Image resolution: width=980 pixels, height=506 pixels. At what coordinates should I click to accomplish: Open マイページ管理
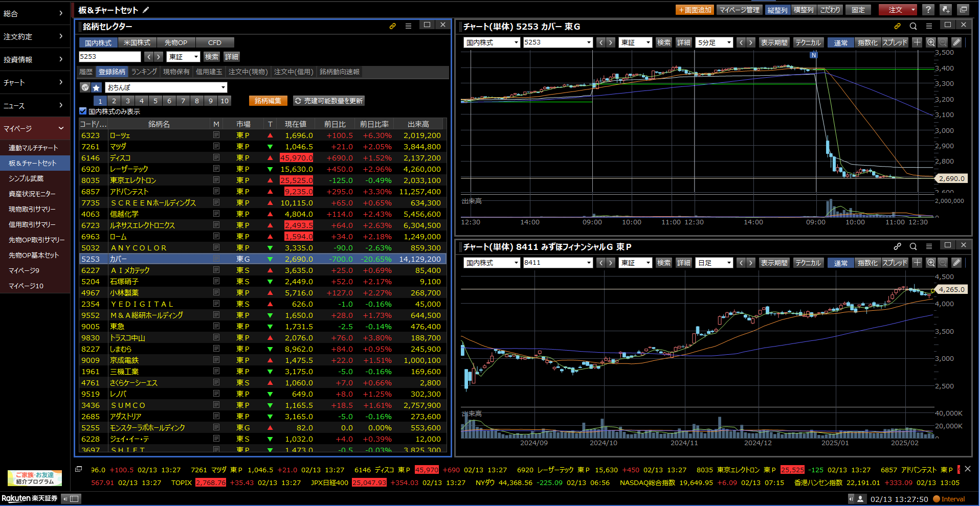740,10
